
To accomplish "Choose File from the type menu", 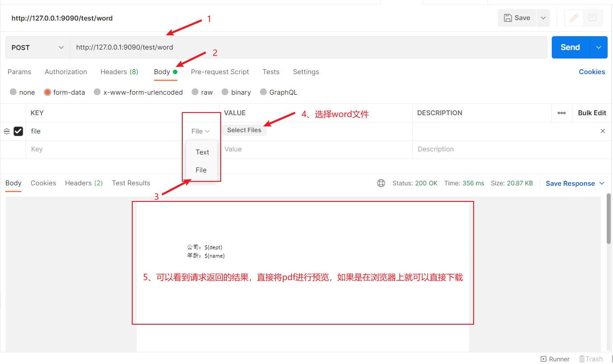I will click(201, 170).
